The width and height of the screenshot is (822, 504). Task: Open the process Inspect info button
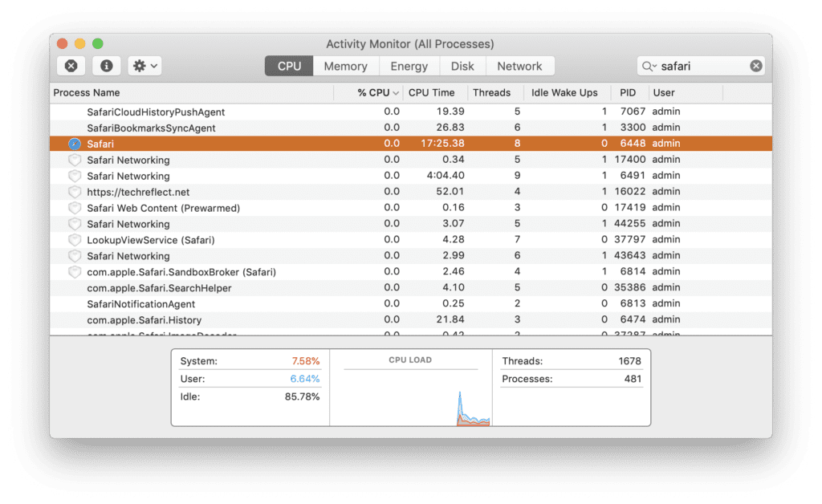click(x=107, y=66)
